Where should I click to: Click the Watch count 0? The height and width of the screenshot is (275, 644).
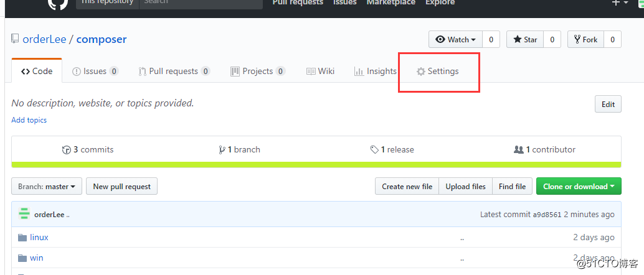tap(491, 39)
